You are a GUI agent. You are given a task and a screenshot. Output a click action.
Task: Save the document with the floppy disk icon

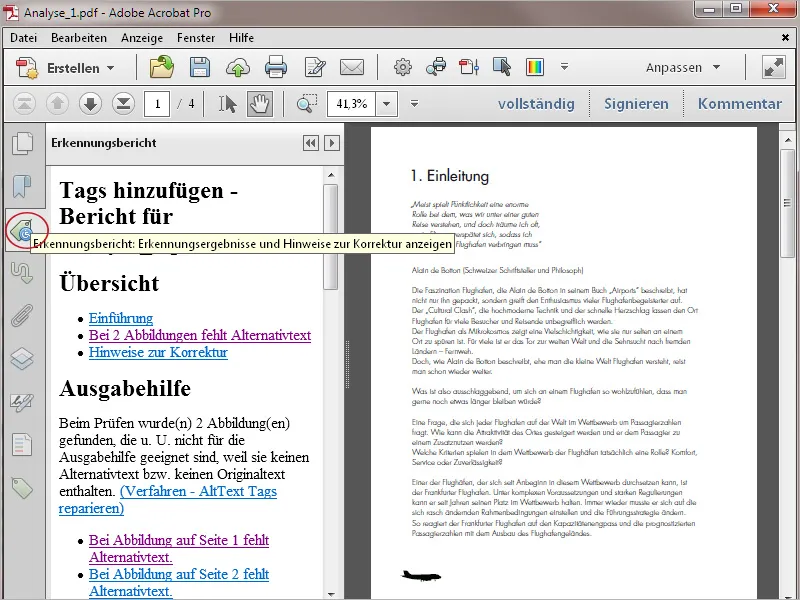[x=199, y=67]
